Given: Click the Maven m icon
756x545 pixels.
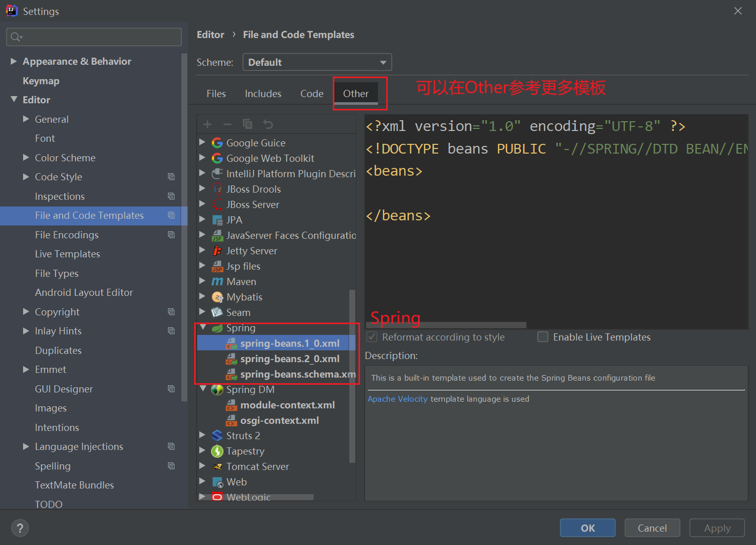Looking at the screenshot, I should click(x=217, y=281).
